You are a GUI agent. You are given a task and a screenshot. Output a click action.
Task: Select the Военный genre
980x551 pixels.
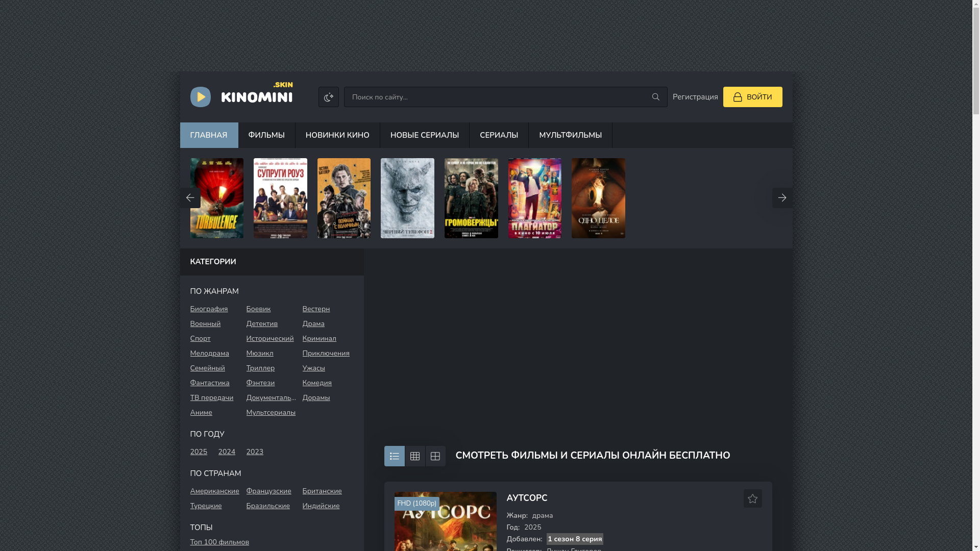tap(205, 324)
